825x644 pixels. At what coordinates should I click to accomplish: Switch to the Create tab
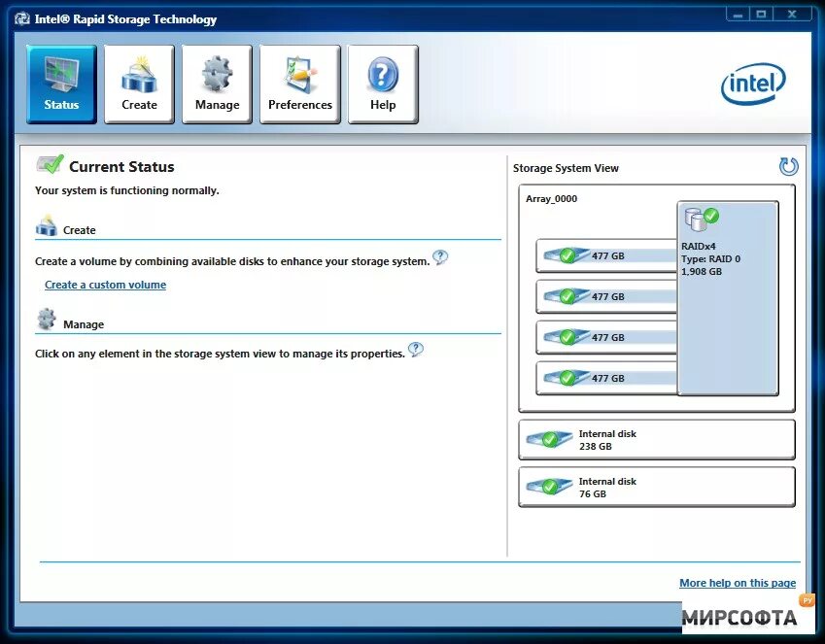tap(139, 85)
